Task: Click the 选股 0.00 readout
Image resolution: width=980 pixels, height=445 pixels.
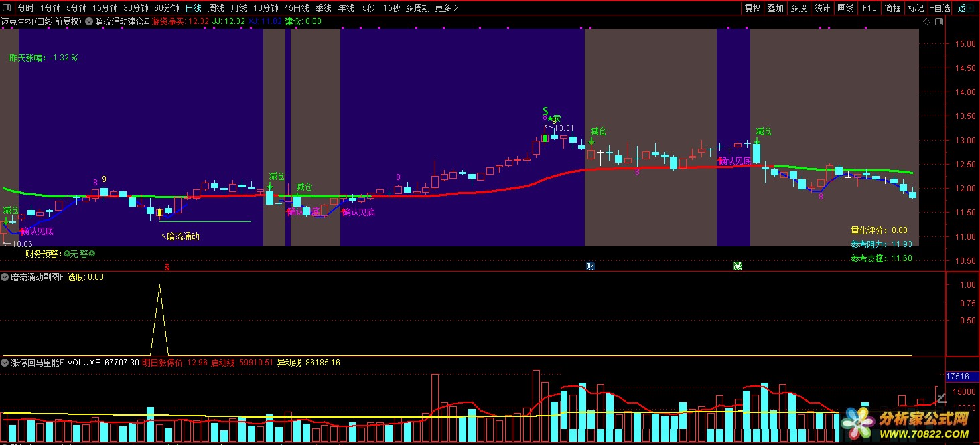Action: (85, 277)
